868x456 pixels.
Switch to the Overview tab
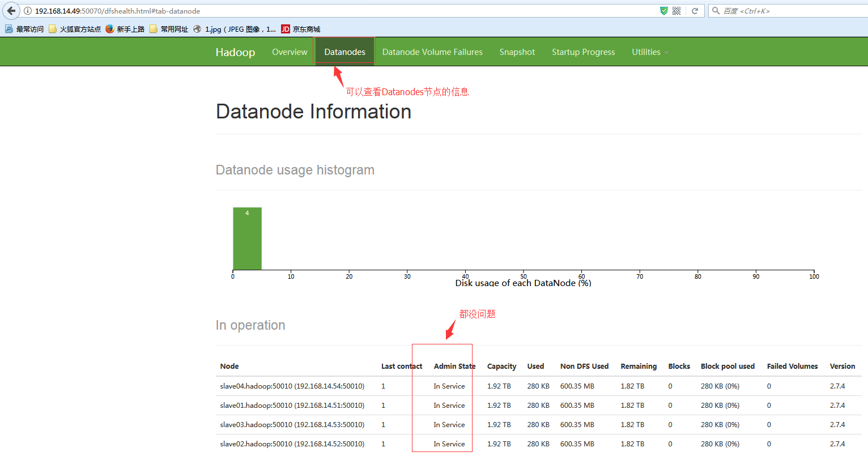point(290,52)
